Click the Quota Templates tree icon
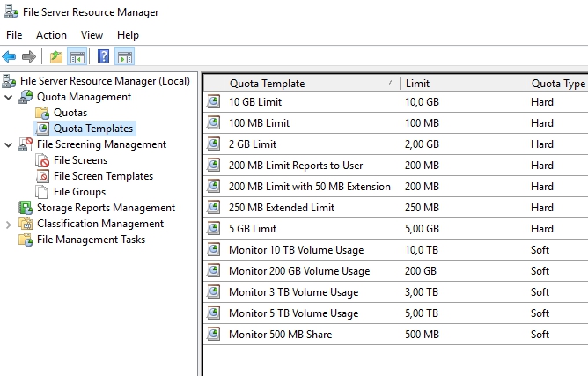Viewport: 588px width, 376px height. [x=42, y=129]
